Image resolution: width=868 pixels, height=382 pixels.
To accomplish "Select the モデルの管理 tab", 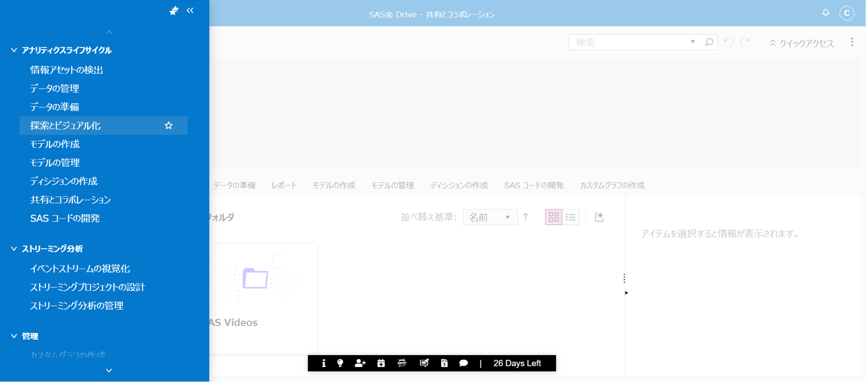I will (393, 185).
